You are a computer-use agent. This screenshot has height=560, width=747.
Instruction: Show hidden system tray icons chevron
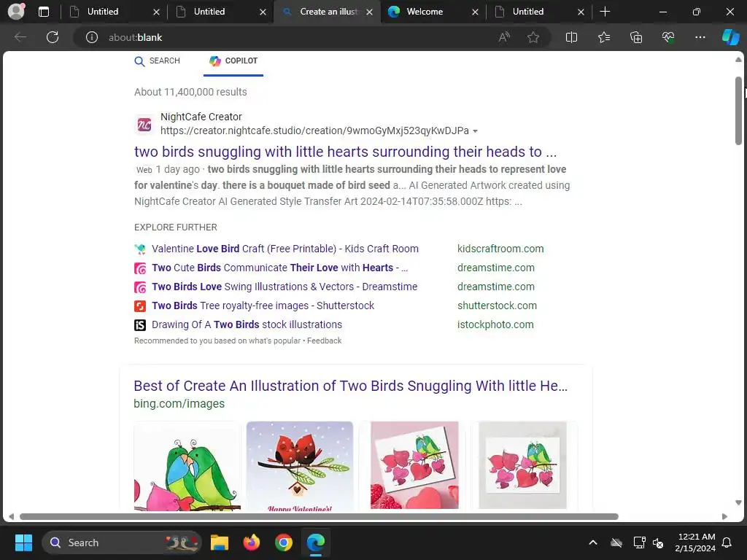(593, 542)
